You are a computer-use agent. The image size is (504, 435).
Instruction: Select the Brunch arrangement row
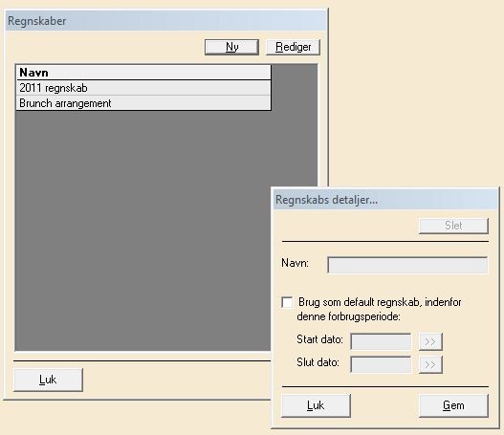143,103
